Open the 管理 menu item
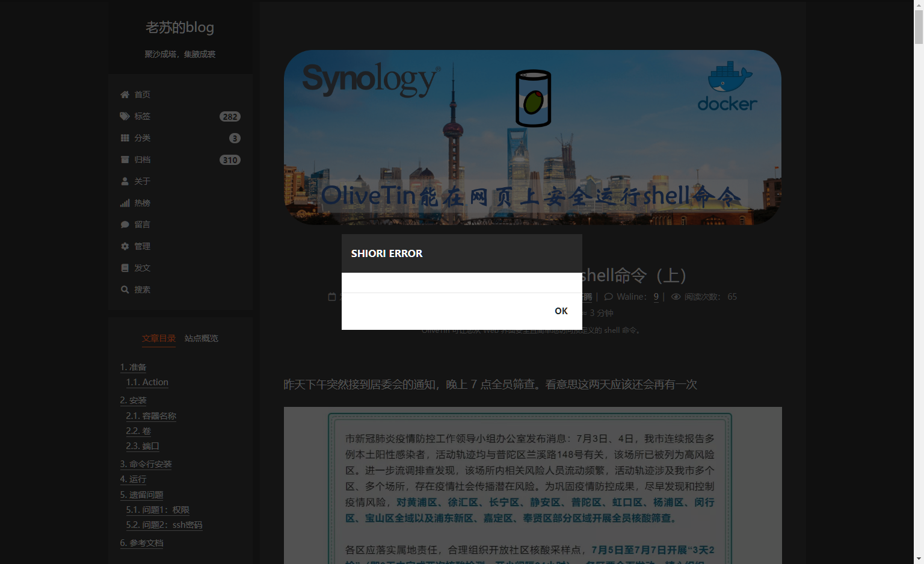The image size is (924, 564). [180, 246]
